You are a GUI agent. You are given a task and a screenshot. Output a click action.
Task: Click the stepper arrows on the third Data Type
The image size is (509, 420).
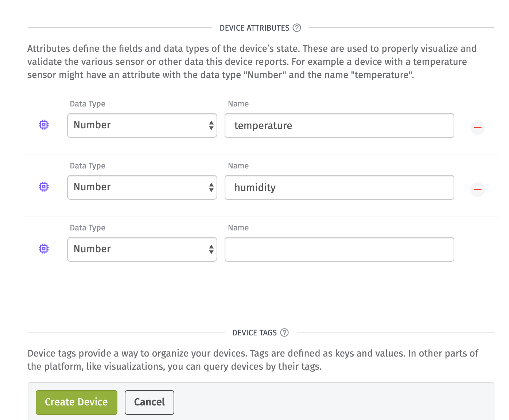coord(211,249)
